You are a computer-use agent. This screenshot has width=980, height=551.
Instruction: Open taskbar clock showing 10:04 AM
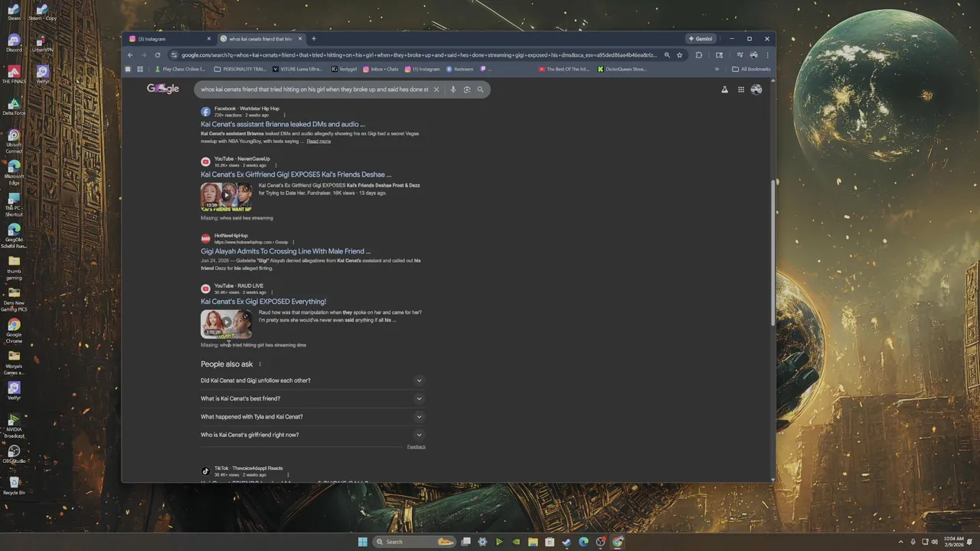point(953,542)
